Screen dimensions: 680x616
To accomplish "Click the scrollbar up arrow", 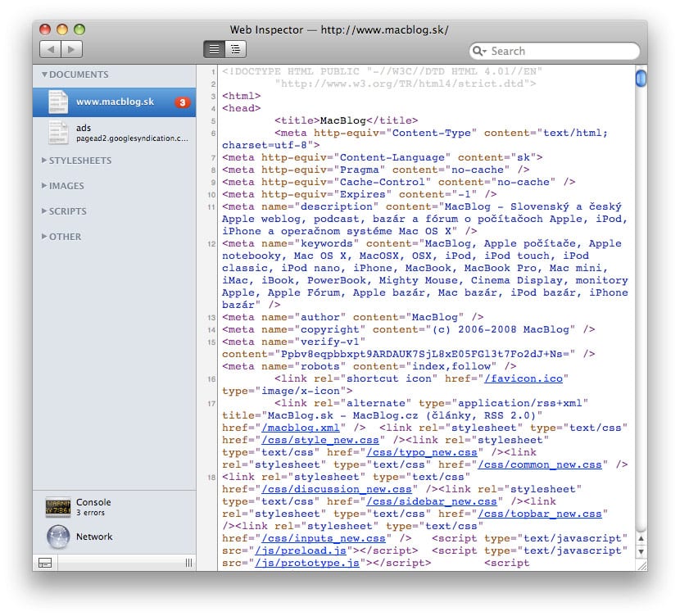I will click(x=641, y=538).
